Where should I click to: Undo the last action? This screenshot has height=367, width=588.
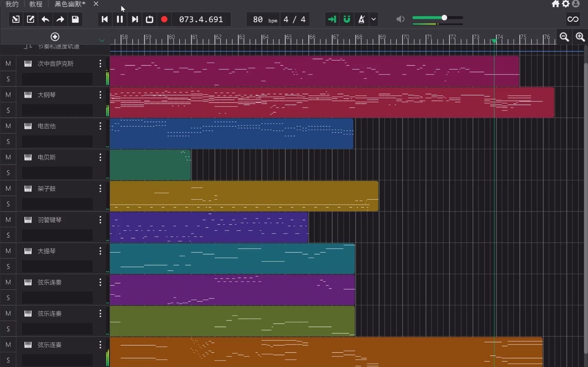pos(45,19)
